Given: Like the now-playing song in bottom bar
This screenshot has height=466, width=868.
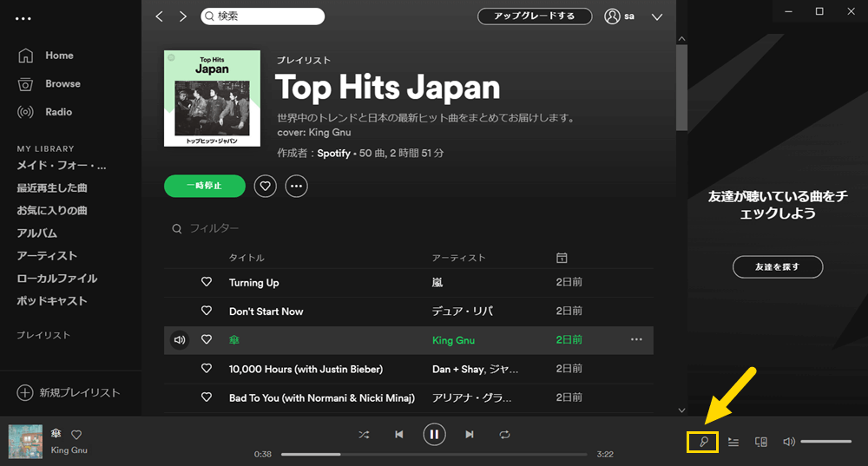Looking at the screenshot, I should tap(76, 435).
